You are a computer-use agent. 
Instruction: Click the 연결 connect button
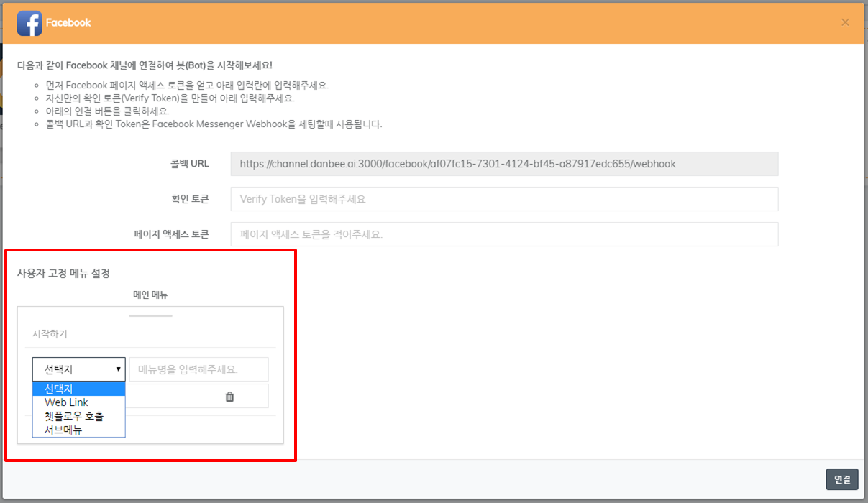tap(842, 480)
